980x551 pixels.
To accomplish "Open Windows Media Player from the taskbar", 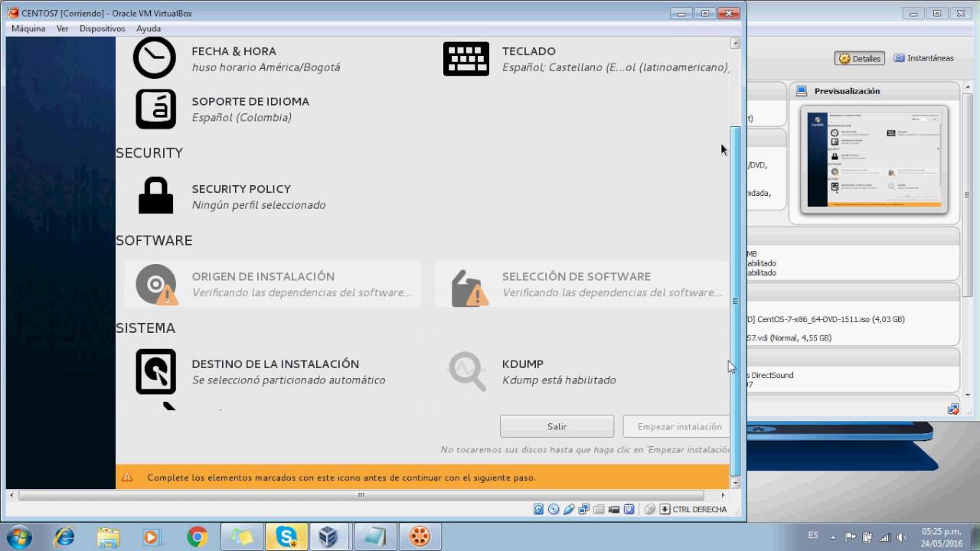I will 152,537.
